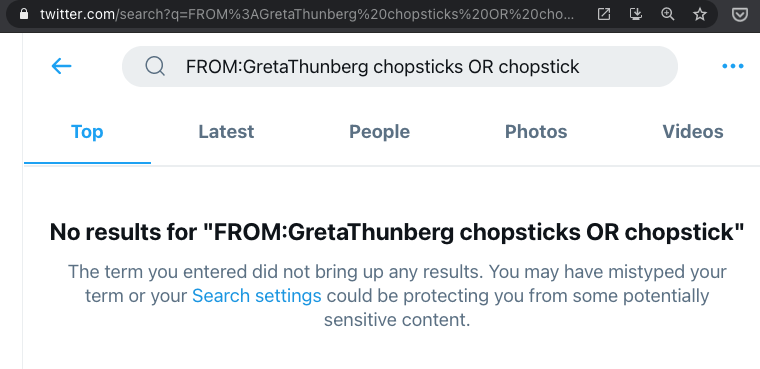Viewport: 760px width, 369px height.
Task: Save the page using the Pocket icon
Action: click(739, 15)
